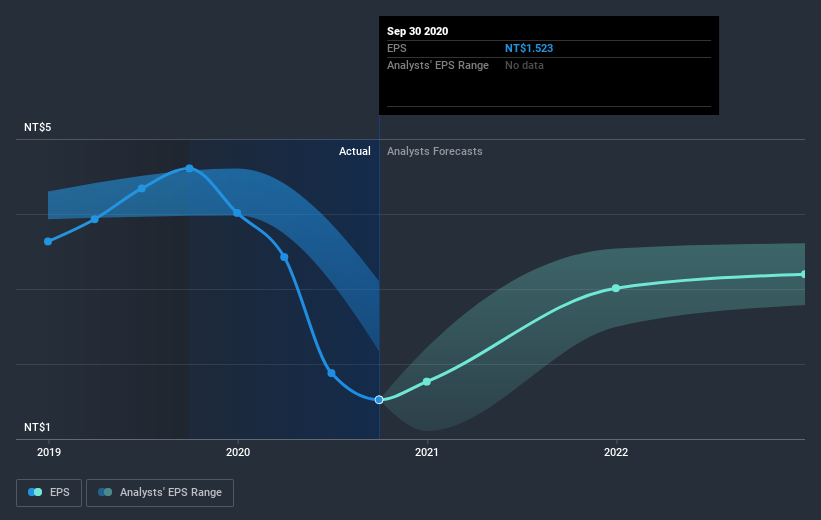
Task: Click the 'Sep 30 2020' tooltip date
Action: click(x=417, y=31)
